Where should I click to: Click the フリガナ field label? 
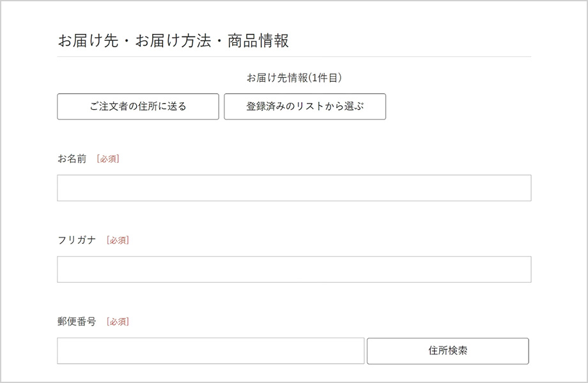pos(77,240)
